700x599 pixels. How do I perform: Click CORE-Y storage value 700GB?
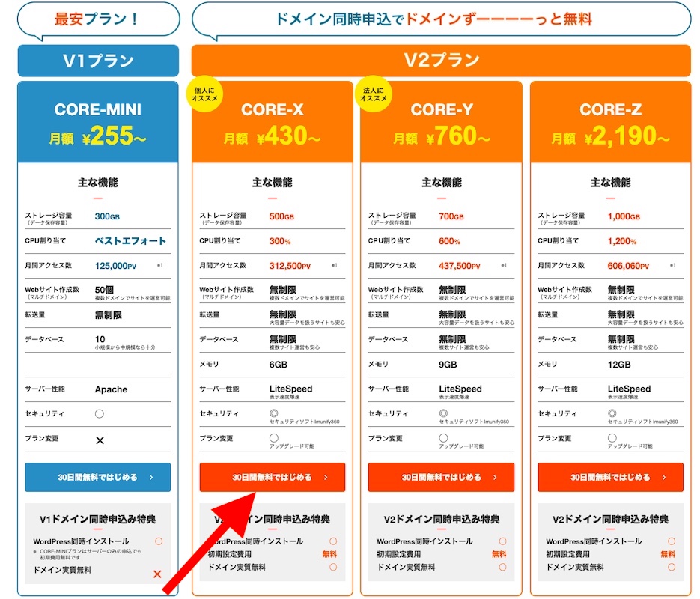coord(451,216)
